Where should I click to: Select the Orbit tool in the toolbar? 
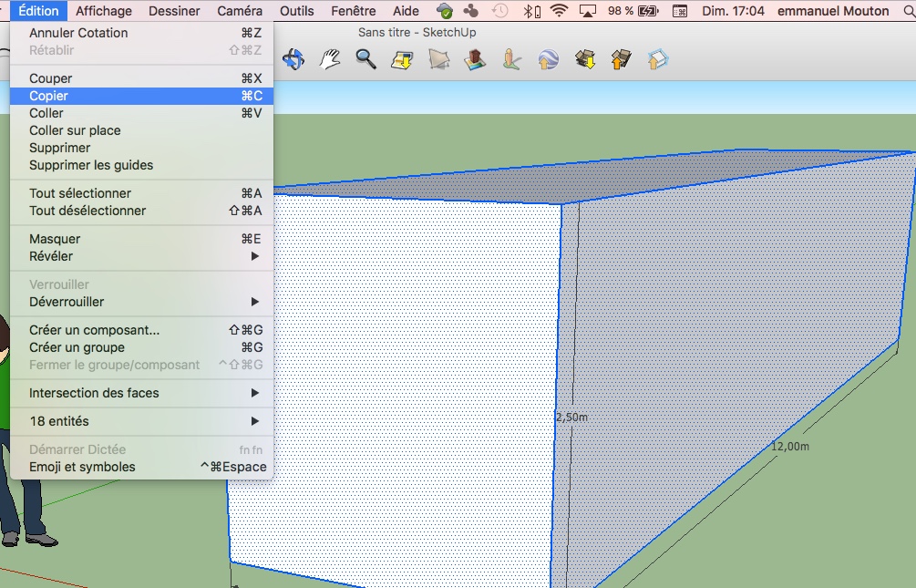293,60
